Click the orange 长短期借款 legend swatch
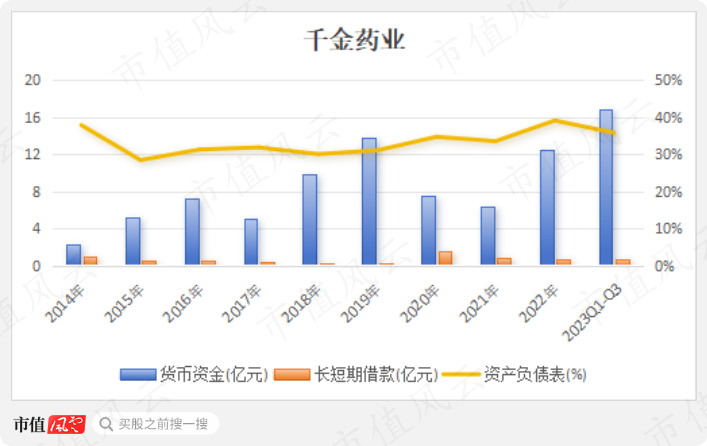The image size is (707, 446). point(292,375)
